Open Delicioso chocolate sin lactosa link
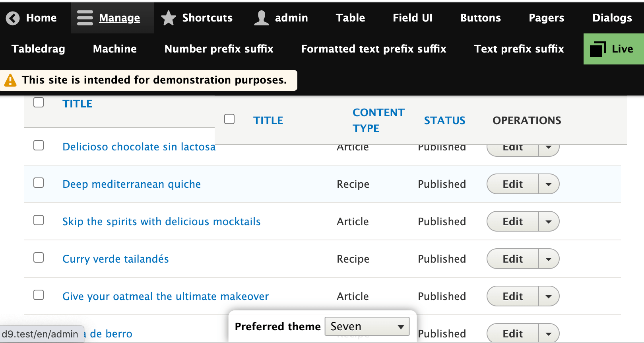This screenshot has height=343, width=644. click(139, 147)
